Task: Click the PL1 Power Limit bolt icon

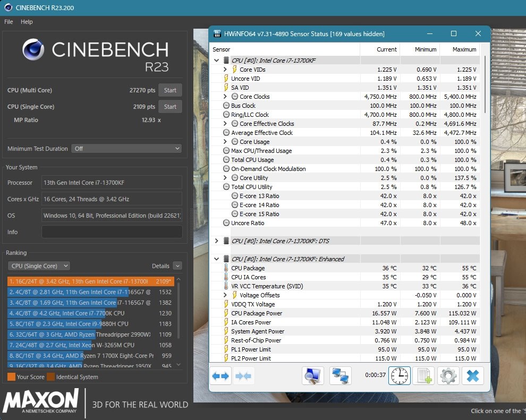Action: 226,349
